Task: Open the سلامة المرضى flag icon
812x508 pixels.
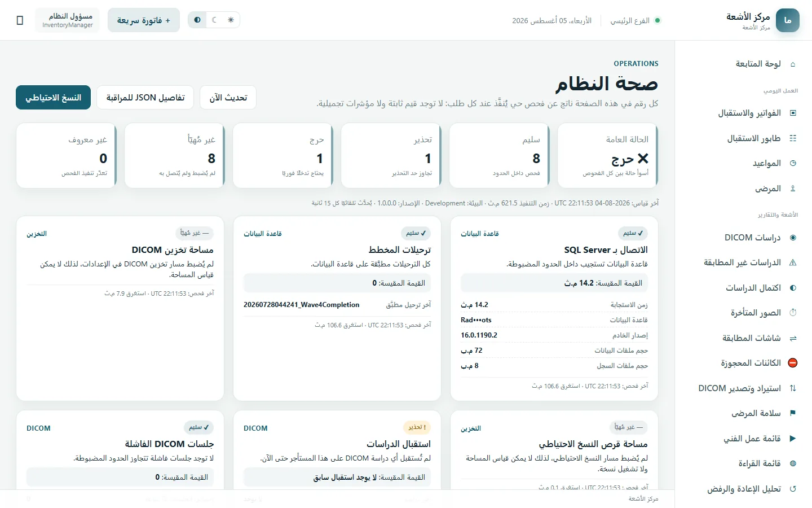Action: coord(793,413)
